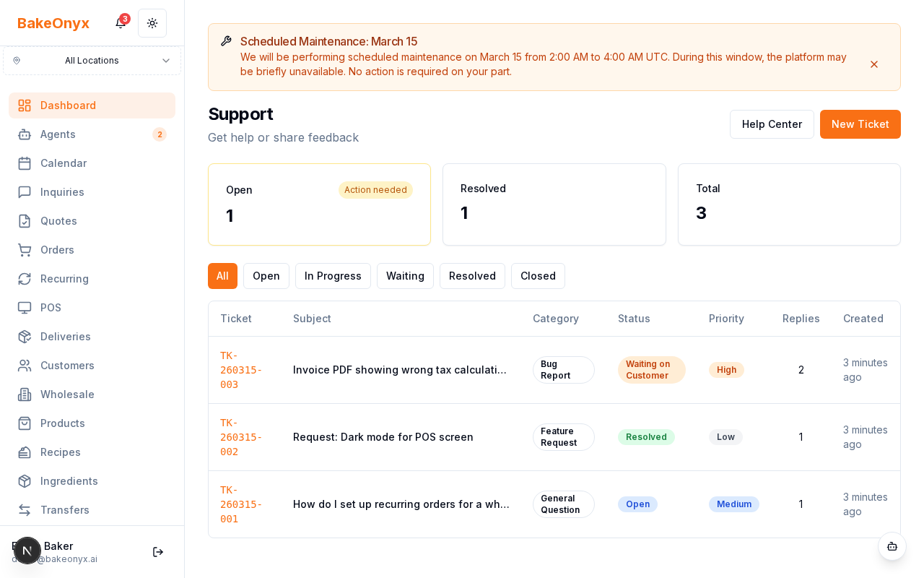The image size is (924, 578).
Task: Select Agents showing 2 pending
Action: (58, 134)
